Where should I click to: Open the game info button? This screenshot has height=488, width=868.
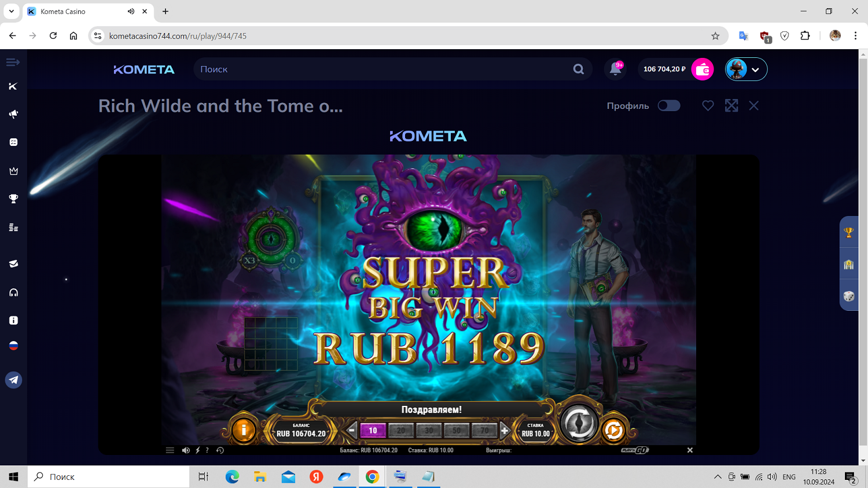244,430
